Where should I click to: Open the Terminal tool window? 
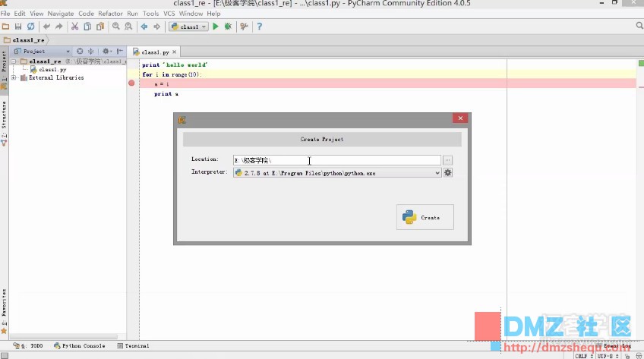(x=133, y=346)
